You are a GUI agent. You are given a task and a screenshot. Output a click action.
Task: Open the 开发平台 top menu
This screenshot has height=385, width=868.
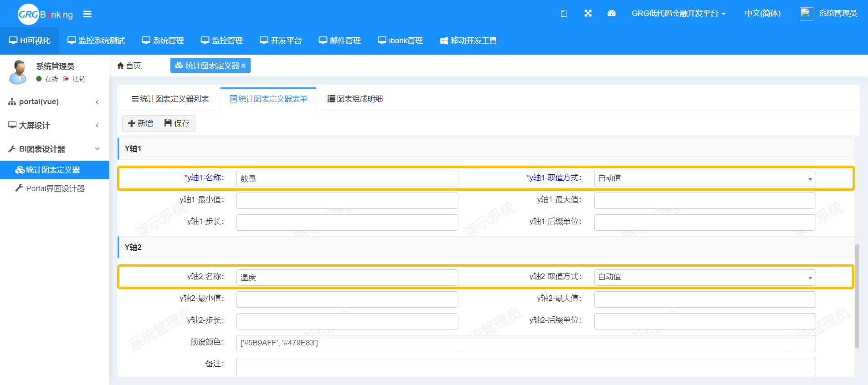281,41
